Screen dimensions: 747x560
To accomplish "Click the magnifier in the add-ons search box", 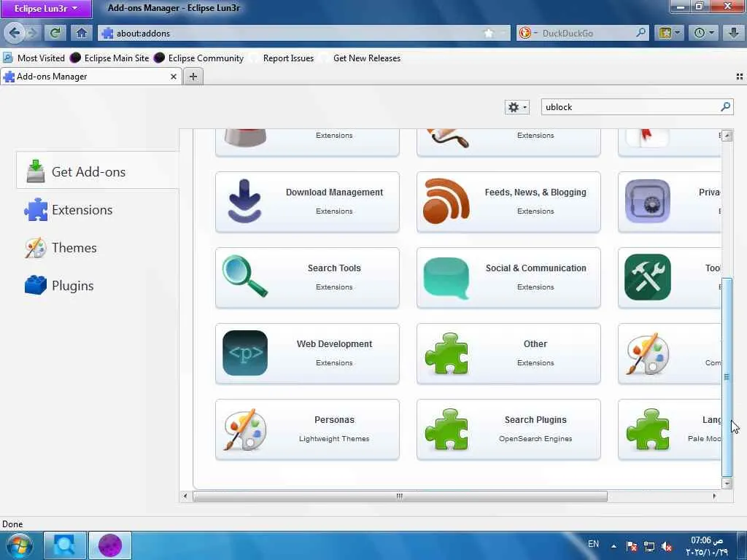I will [x=725, y=106].
